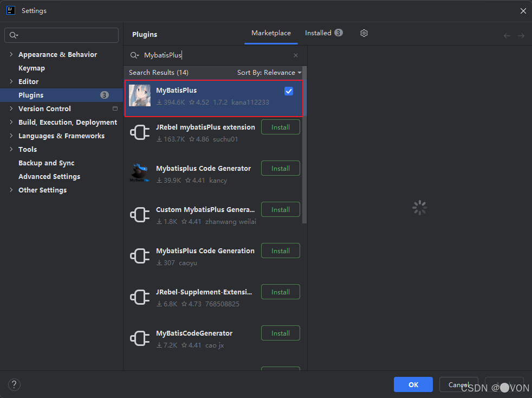
Task: Open help with the question mark icon
Action: 14,385
